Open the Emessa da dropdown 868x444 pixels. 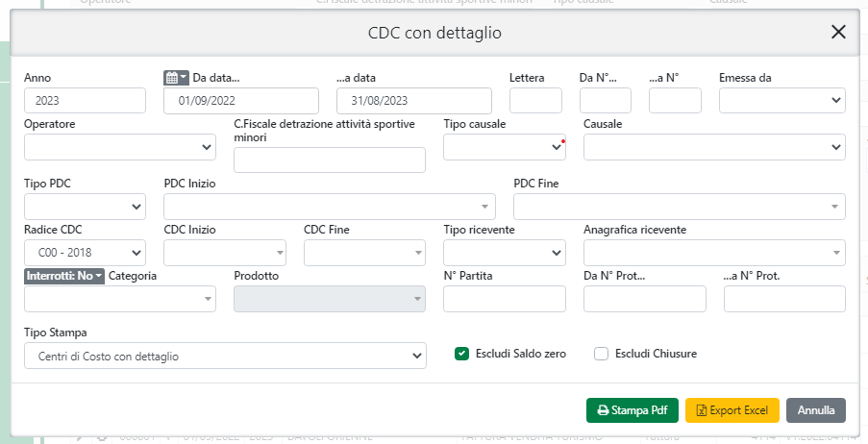coord(782,100)
